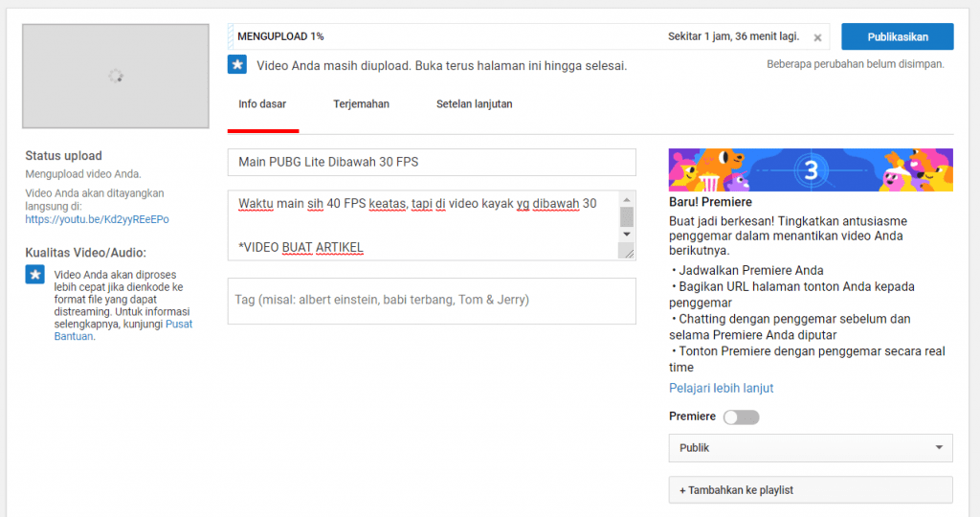The image size is (980, 517).
Task: Click the loading video thumbnail preview
Action: tap(116, 77)
